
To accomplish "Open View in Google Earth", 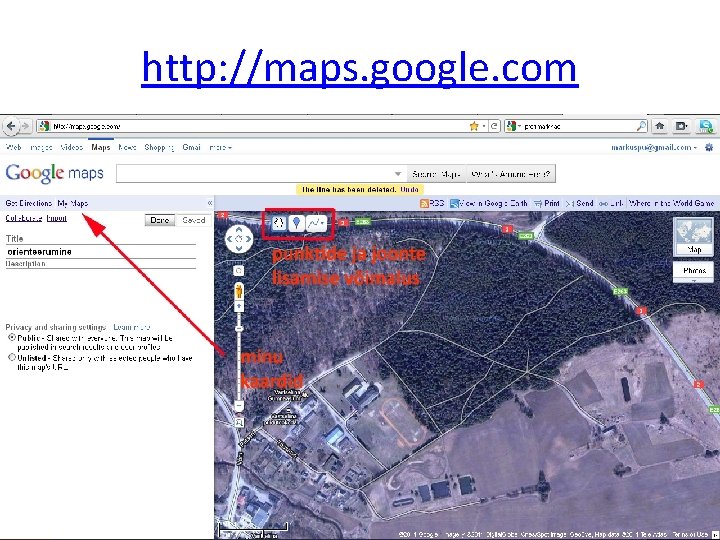I will click(489, 203).
